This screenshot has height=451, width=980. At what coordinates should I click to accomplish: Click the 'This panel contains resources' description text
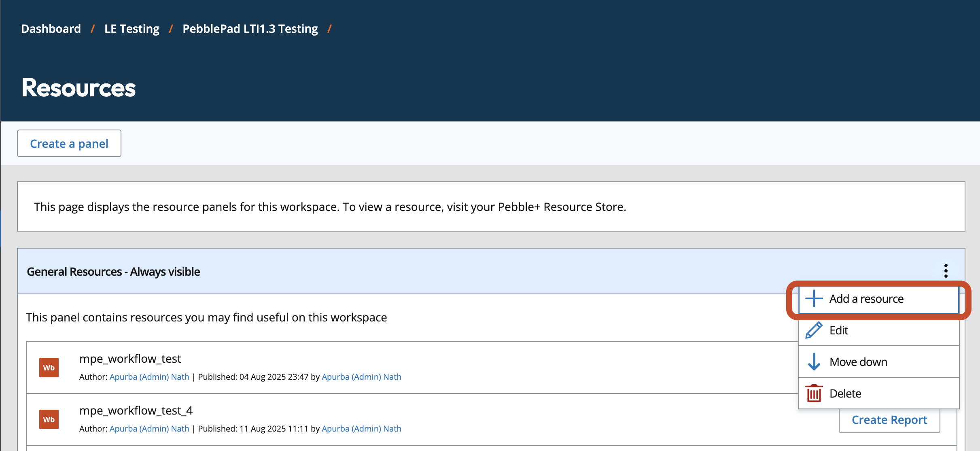(206, 317)
